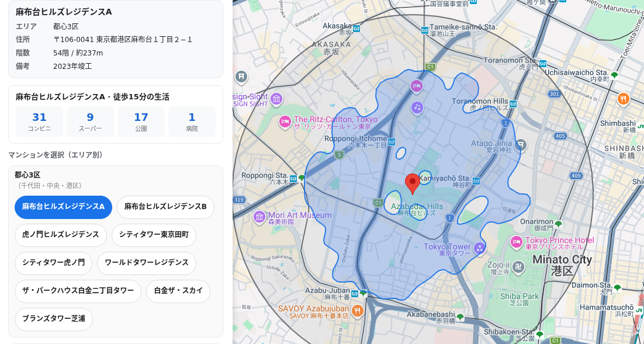Click the address 〒106-0041 東京都港区麻布台1丁目2-1

tap(122, 40)
